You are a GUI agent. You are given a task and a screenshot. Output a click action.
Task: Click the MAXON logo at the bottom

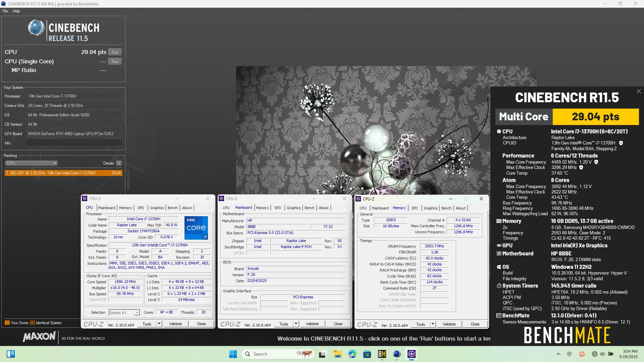click(39, 337)
